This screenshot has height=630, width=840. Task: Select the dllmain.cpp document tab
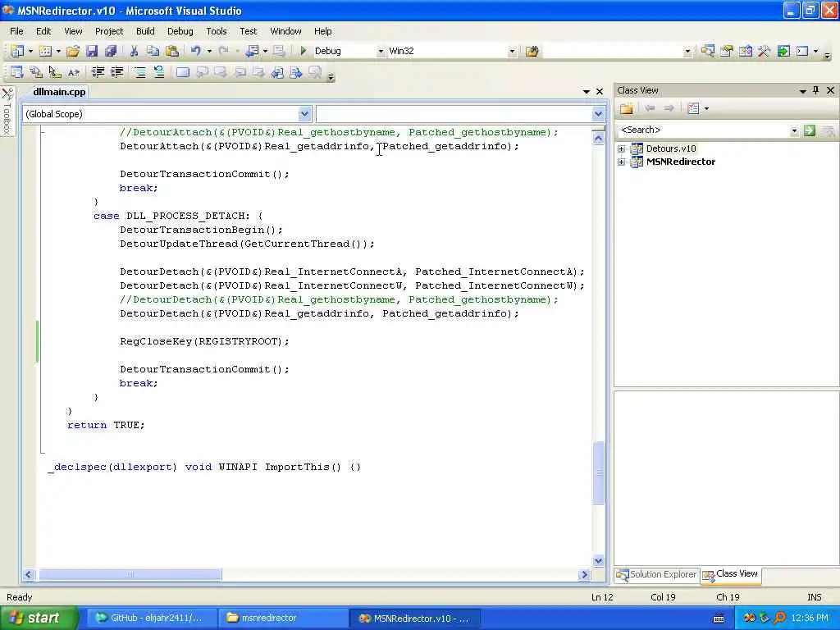pyautogui.click(x=59, y=92)
